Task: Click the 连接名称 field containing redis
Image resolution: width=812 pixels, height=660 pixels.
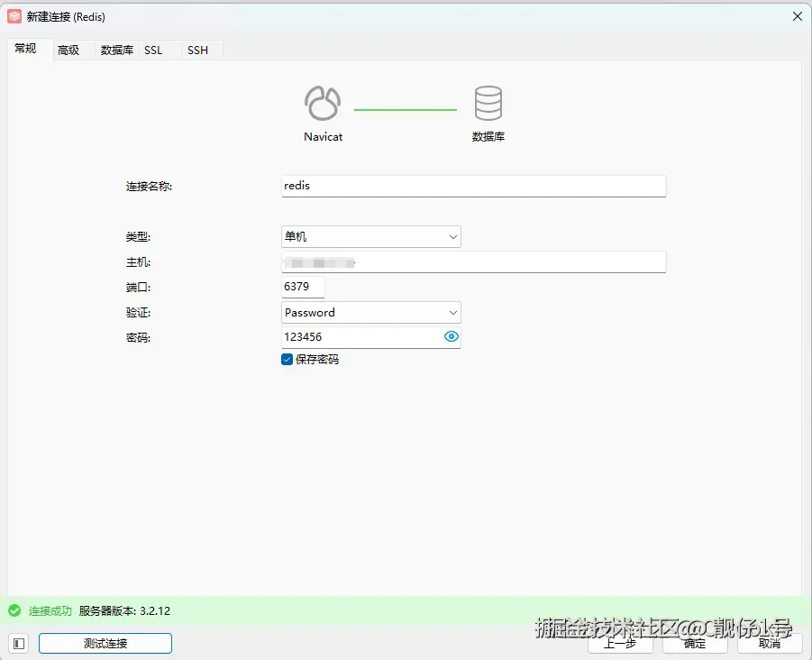Action: tap(473, 186)
